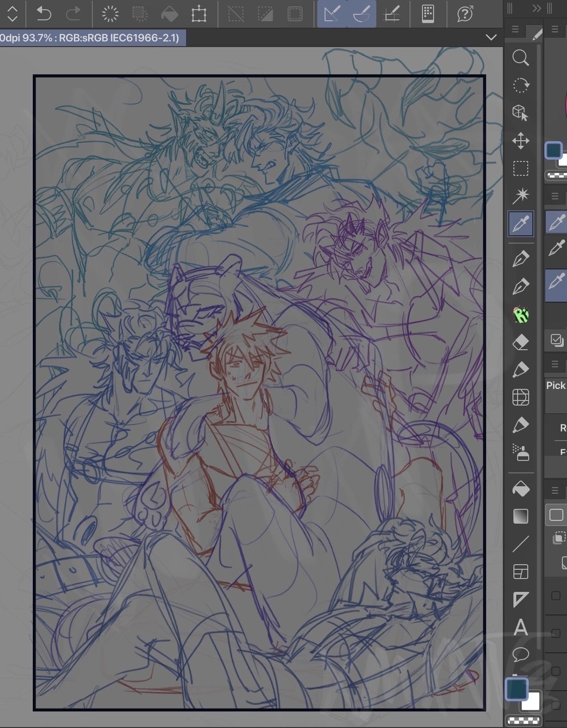
Task: Open the tool palette hamburger menu
Action: pyautogui.click(x=515, y=30)
